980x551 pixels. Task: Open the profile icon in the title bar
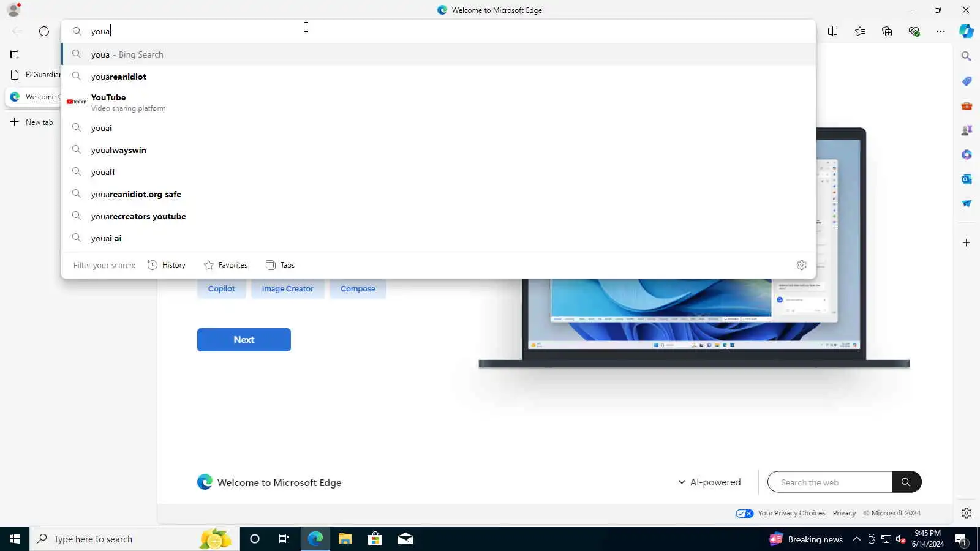pyautogui.click(x=13, y=10)
